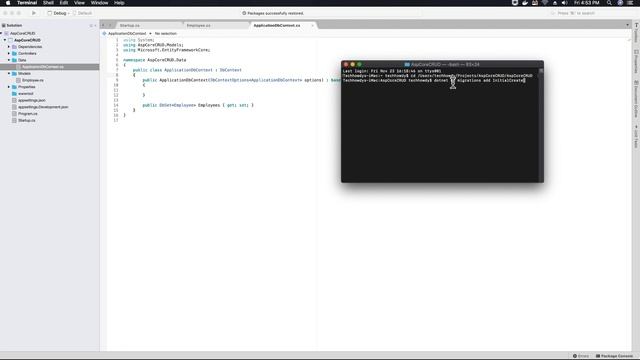
Task: Select appsettings.json in solution tree
Action: tap(31, 100)
